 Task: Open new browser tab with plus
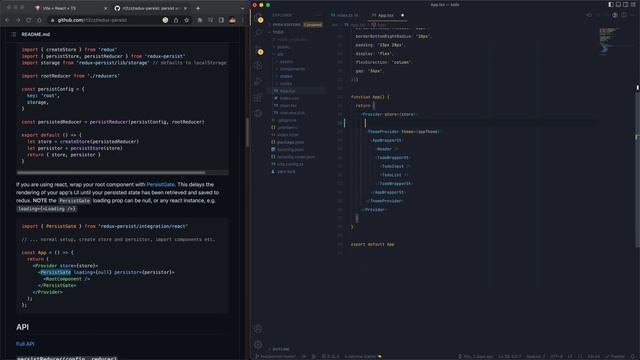198,8
